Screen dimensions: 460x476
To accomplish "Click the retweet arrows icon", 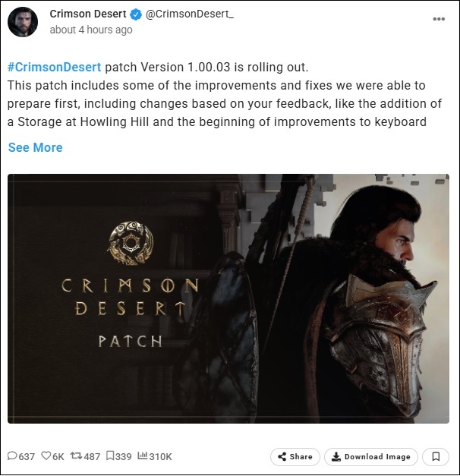I will [76, 456].
